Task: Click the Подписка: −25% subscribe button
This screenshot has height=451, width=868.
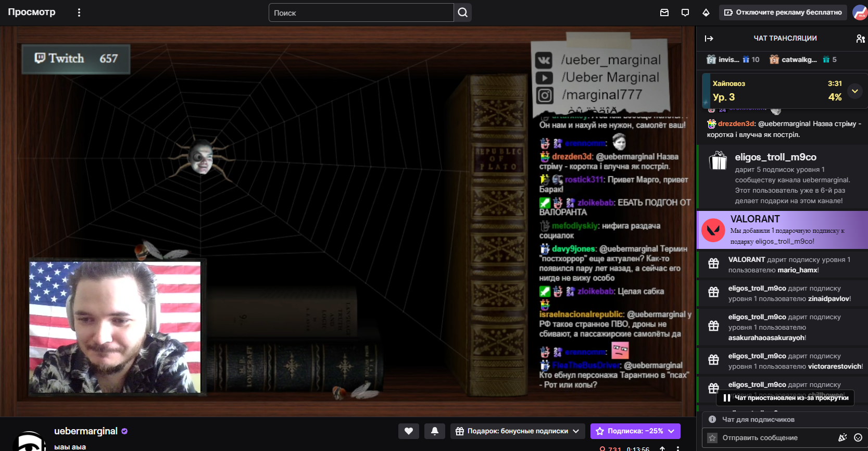Action: [x=635, y=431]
